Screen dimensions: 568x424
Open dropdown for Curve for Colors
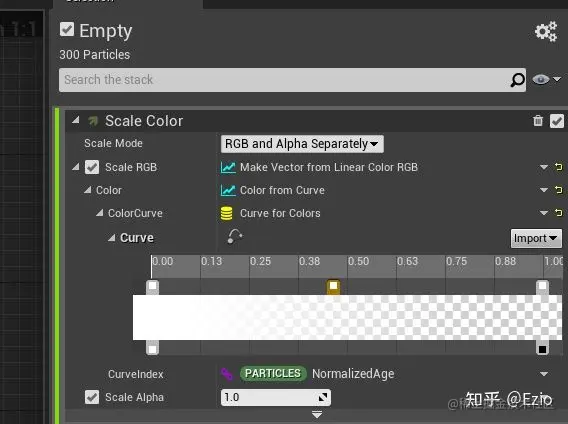544,213
